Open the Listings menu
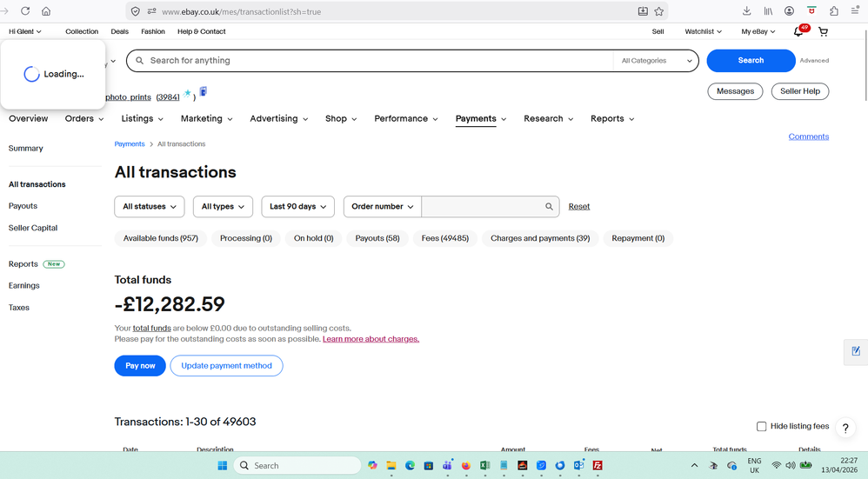Viewport: 868px width, 479px height. click(143, 118)
